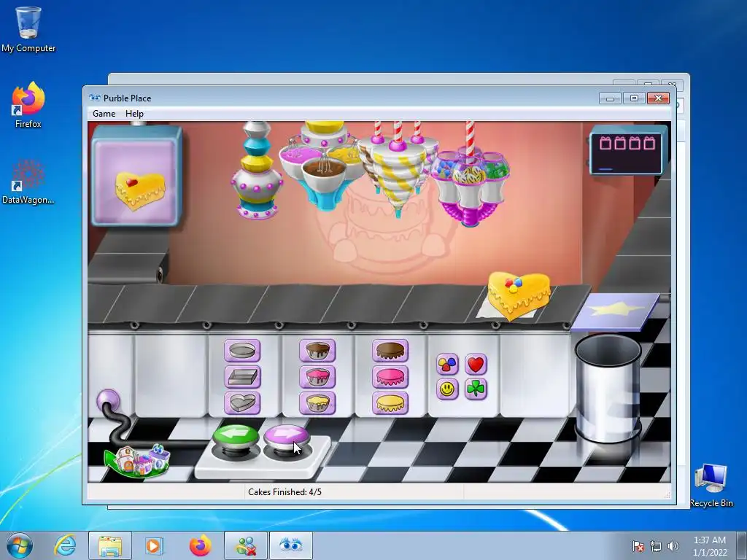Click the volume speaker tray icon

coord(673,546)
